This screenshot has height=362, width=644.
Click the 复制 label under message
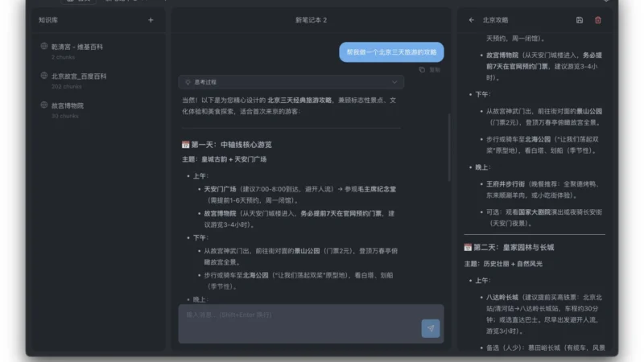click(435, 70)
